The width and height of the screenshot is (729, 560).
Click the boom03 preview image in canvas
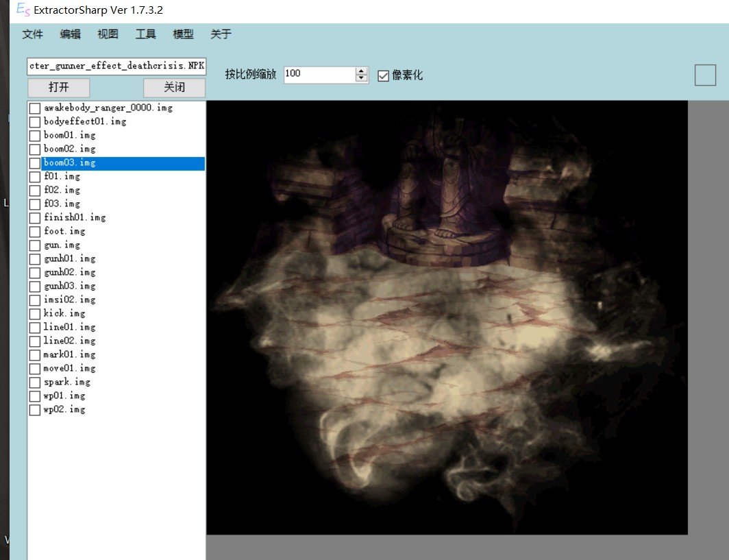pyautogui.click(x=447, y=317)
